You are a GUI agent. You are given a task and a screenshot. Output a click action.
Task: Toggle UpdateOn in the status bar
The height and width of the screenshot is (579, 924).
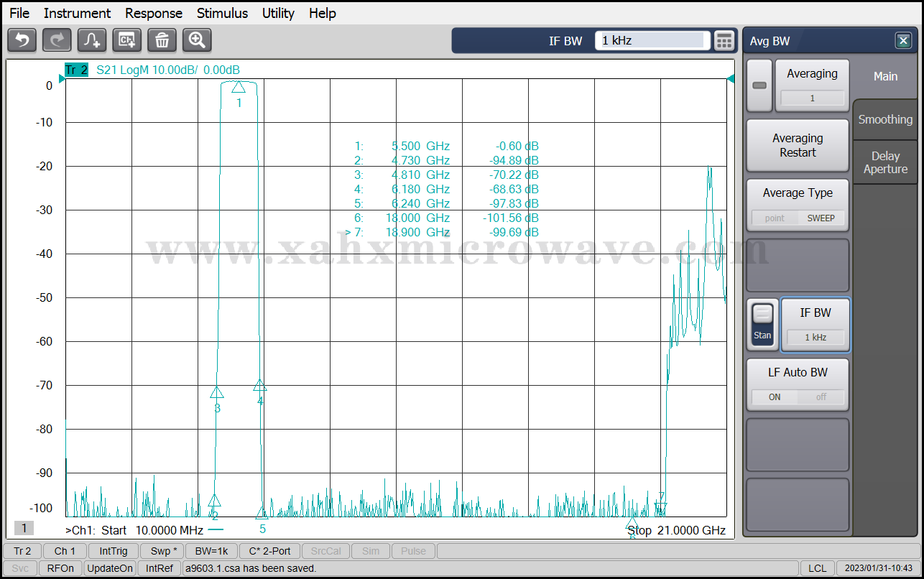[110, 568]
